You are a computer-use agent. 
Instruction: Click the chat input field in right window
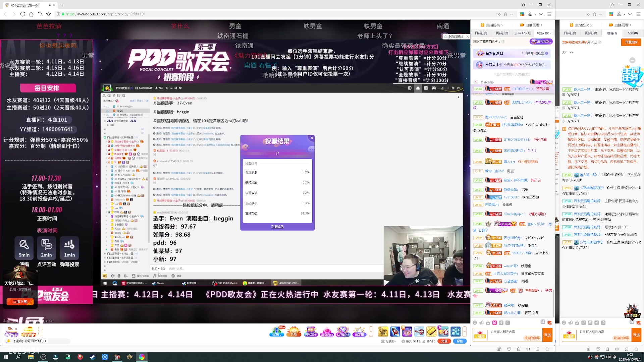pyautogui.click(x=604, y=335)
